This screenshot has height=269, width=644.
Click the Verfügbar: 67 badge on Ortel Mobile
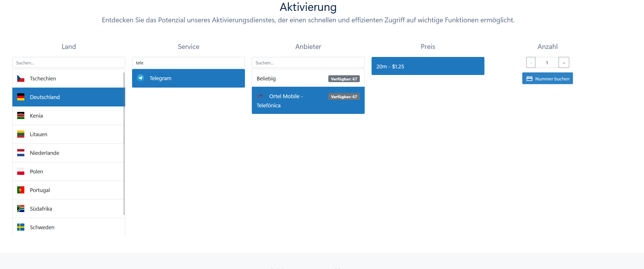(x=344, y=97)
